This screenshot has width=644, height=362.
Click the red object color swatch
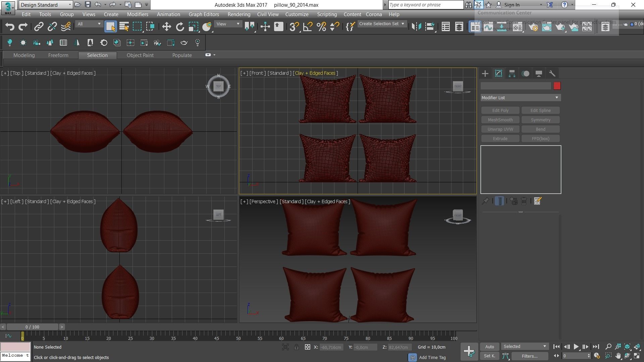(557, 86)
